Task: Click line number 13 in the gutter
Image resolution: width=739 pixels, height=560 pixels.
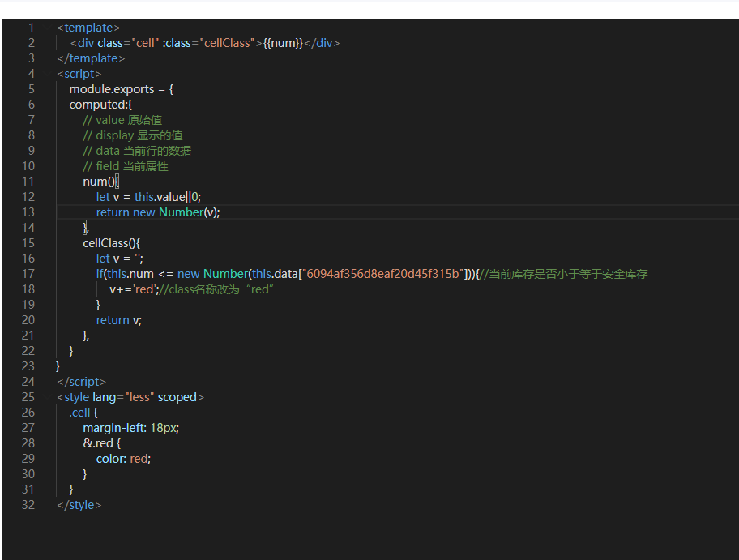Action: 28,212
